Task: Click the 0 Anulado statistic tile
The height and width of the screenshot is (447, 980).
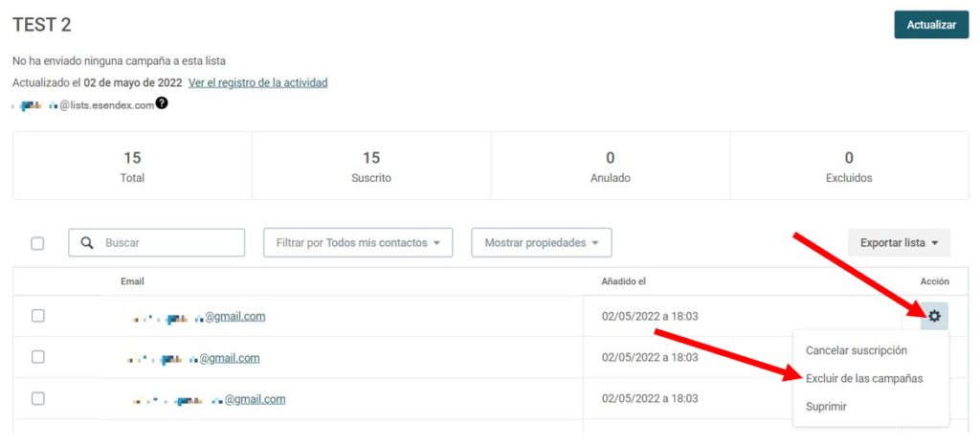Action: pyautogui.click(x=610, y=166)
